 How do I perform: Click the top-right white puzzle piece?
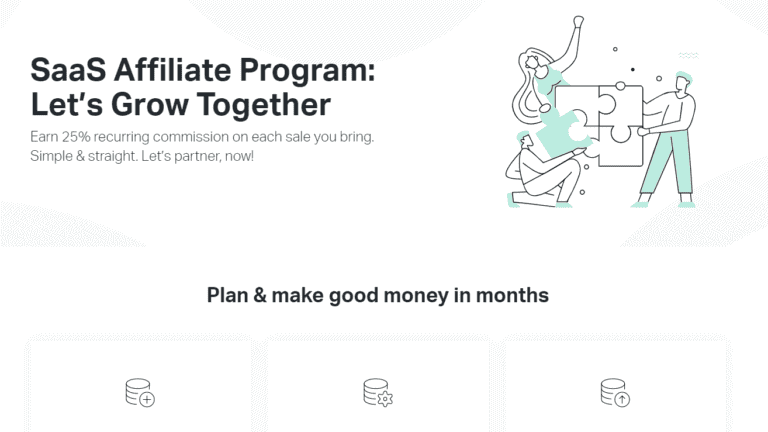[x=621, y=105]
